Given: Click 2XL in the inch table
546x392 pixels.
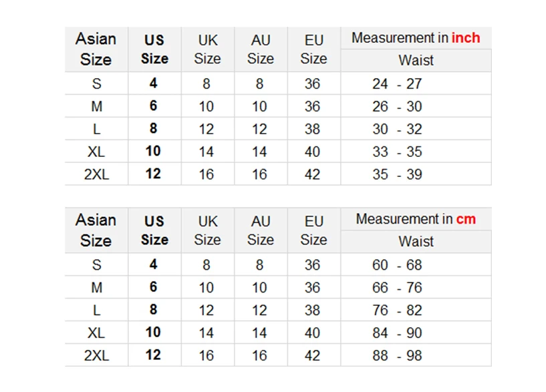Looking at the screenshot, I should tap(96, 174).
